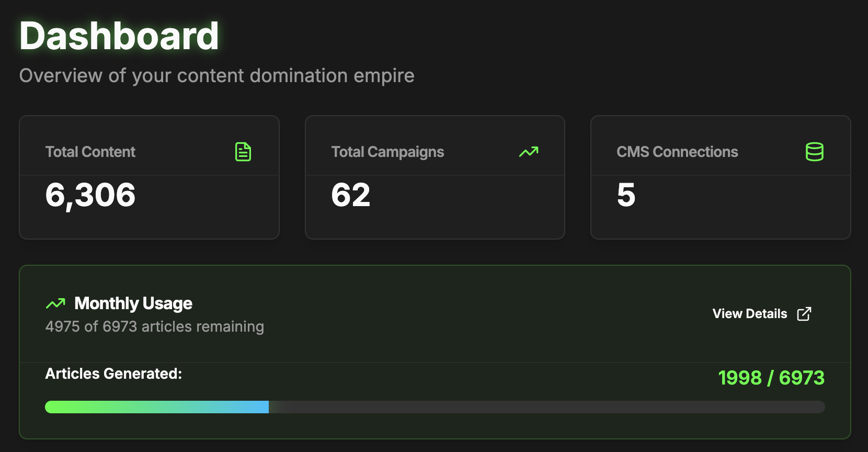Click the trend icon beside Monthly Usage
The width and height of the screenshot is (868, 452).
(55, 303)
